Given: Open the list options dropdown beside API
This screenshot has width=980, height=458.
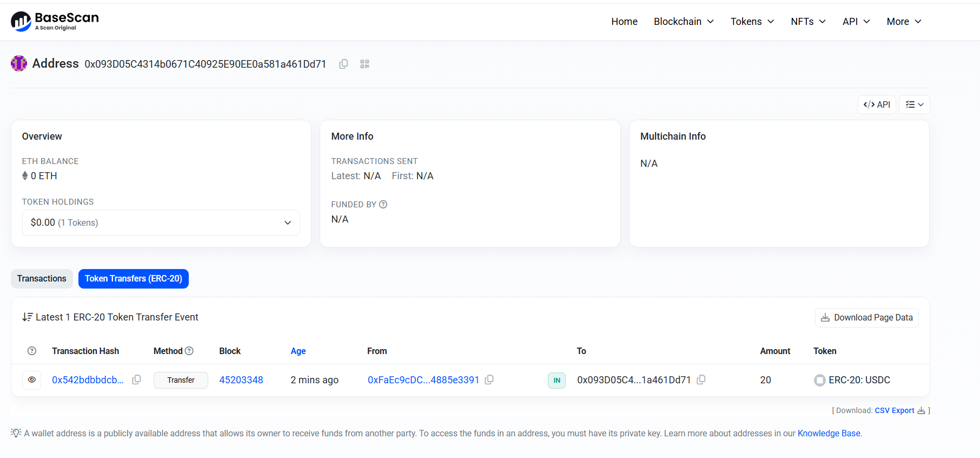Looking at the screenshot, I should point(915,105).
